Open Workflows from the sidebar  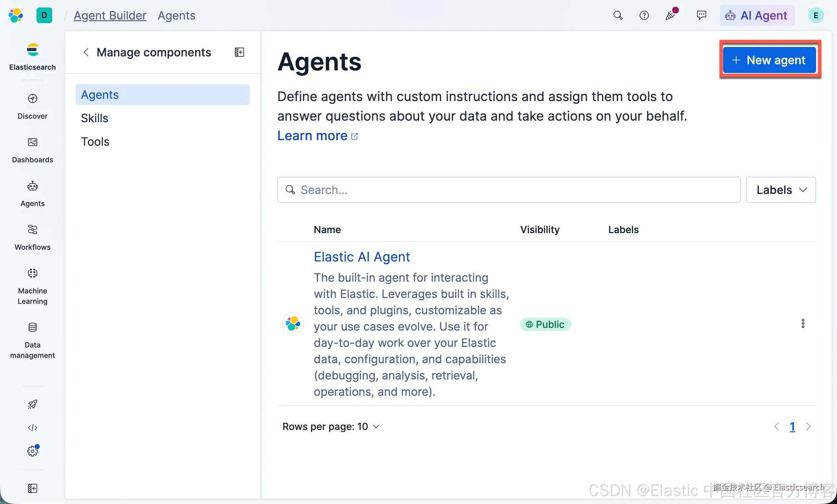[x=33, y=238]
